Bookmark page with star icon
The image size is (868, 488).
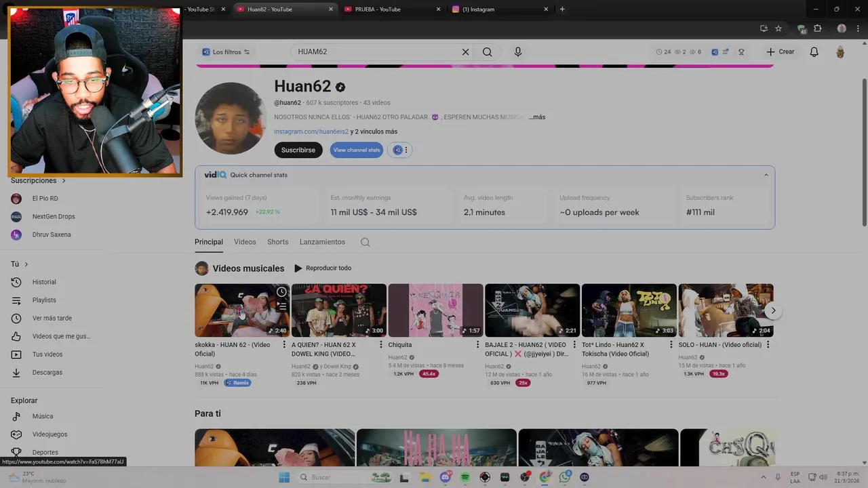click(x=778, y=28)
